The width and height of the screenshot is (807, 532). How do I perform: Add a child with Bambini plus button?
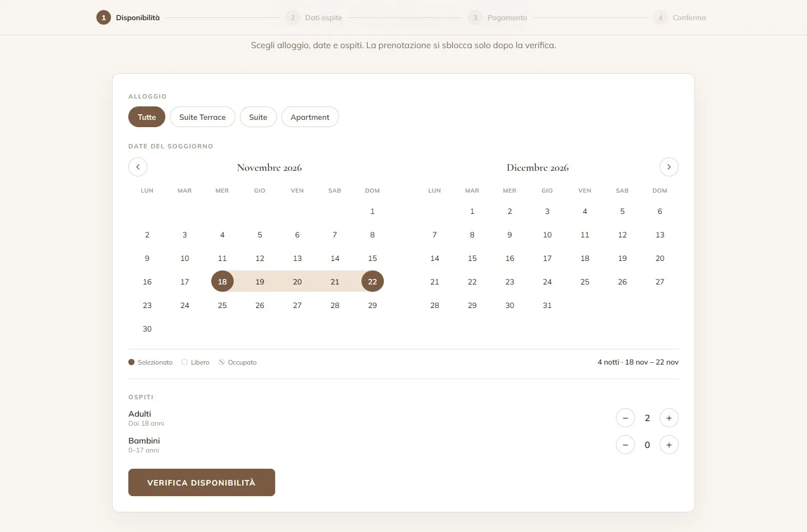669,445
